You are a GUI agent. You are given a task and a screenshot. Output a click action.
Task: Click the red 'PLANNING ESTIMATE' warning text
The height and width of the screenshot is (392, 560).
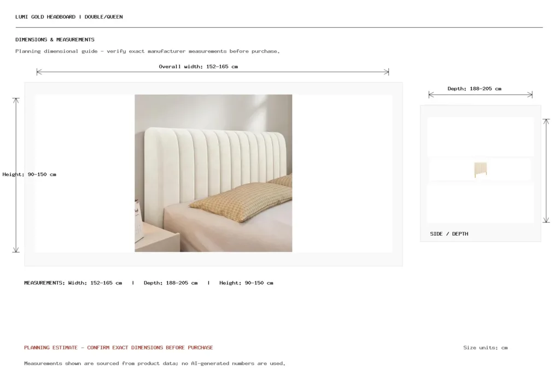(x=119, y=347)
